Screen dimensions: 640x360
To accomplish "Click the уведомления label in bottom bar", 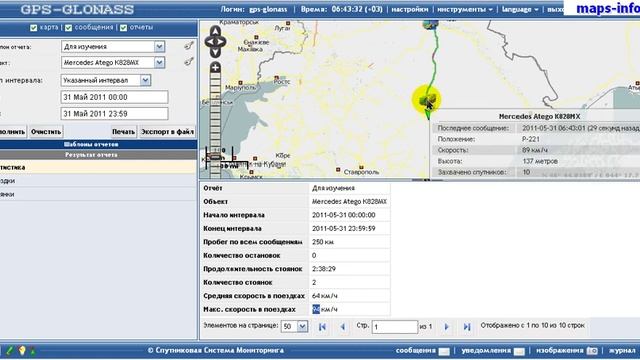I will [486, 350].
